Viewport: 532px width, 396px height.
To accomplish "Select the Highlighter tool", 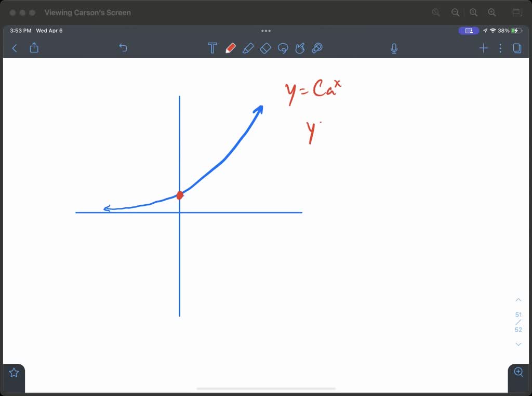I will tap(248, 48).
